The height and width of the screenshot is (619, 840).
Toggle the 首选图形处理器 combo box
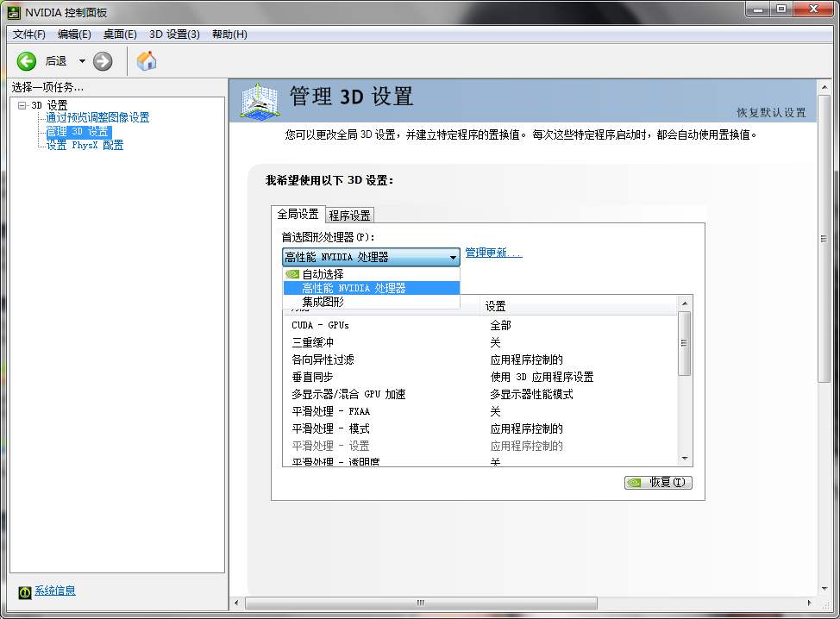point(371,257)
